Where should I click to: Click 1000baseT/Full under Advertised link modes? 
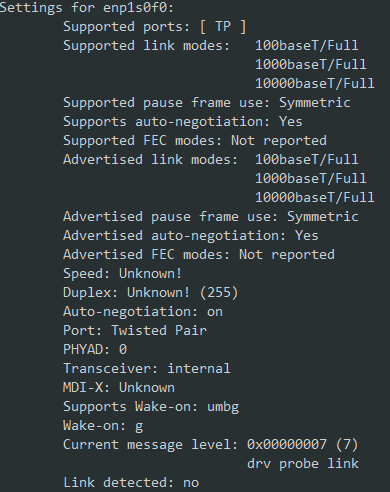point(311,179)
